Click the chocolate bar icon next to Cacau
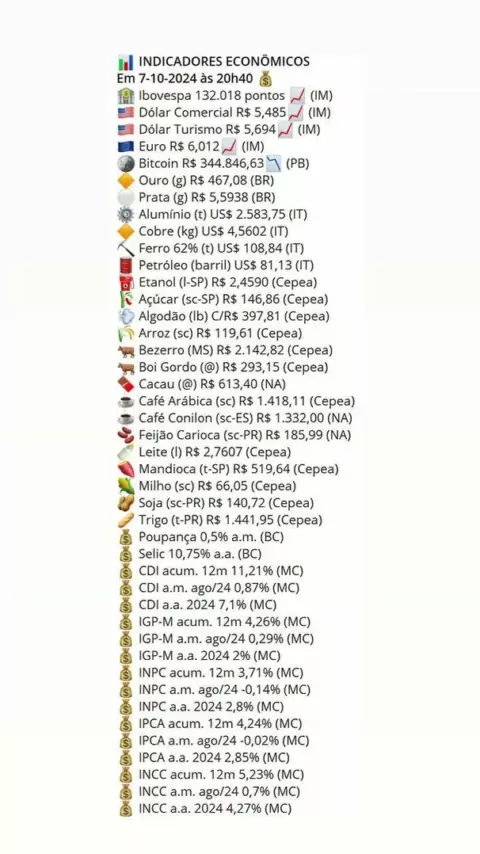 click(x=125, y=385)
